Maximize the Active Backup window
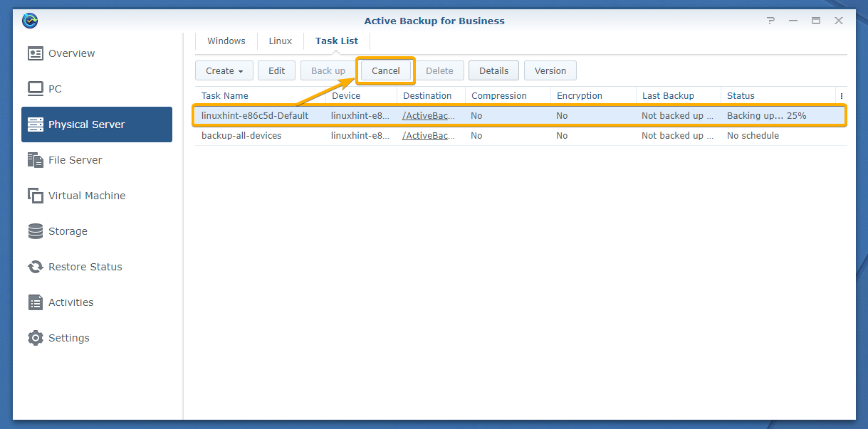The image size is (868, 429). (816, 21)
